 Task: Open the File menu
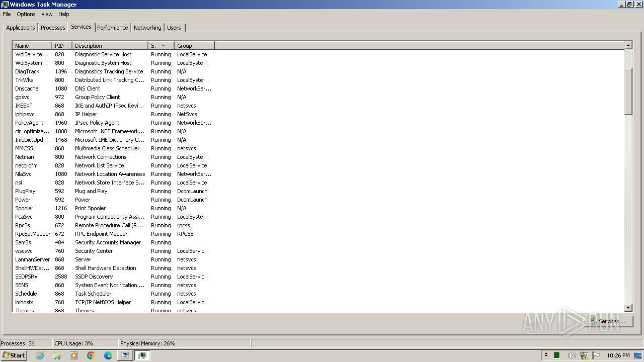coord(7,14)
